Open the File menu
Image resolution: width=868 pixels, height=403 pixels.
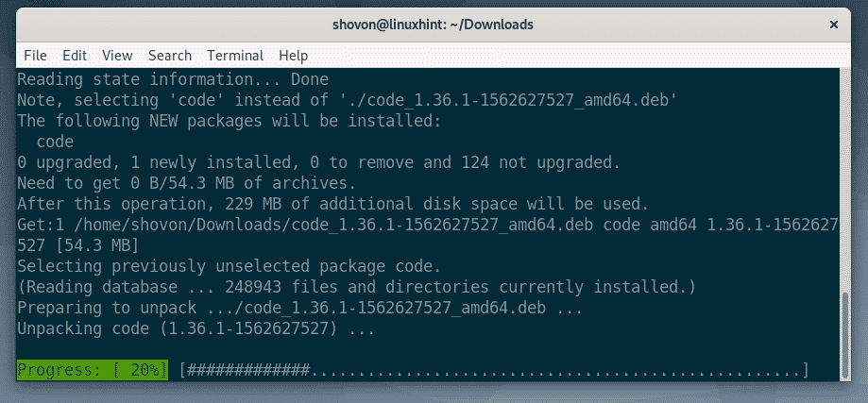click(x=35, y=56)
